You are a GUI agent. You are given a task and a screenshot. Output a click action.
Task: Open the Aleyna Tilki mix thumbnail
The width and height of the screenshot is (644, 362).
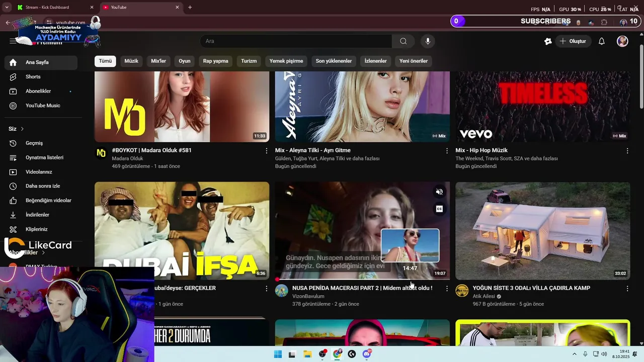362,107
